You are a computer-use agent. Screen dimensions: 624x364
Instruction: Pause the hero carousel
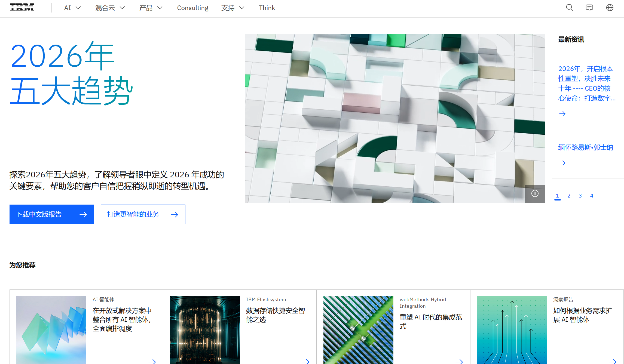(535, 194)
